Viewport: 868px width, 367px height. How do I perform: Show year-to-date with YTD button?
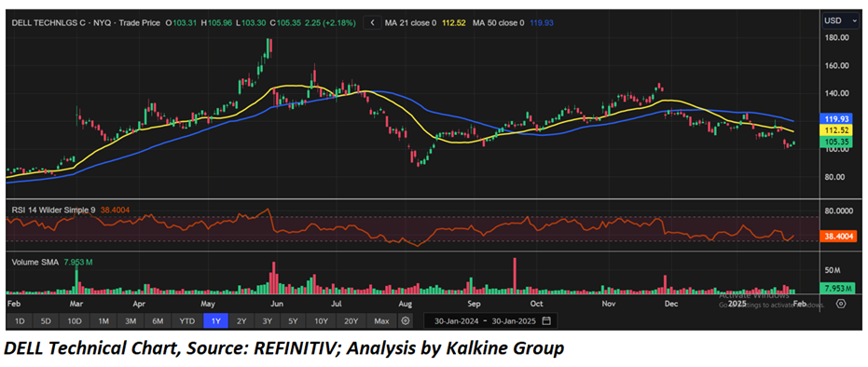tap(187, 321)
